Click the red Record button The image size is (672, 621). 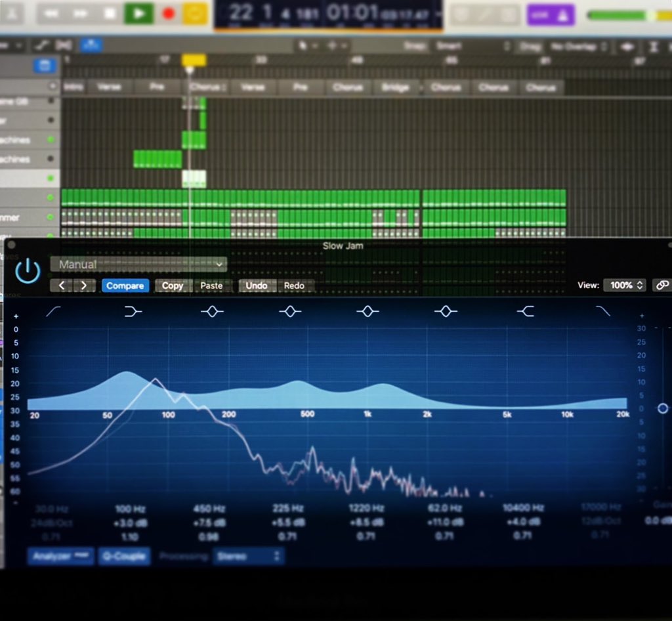pyautogui.click(x=169, y=14)
